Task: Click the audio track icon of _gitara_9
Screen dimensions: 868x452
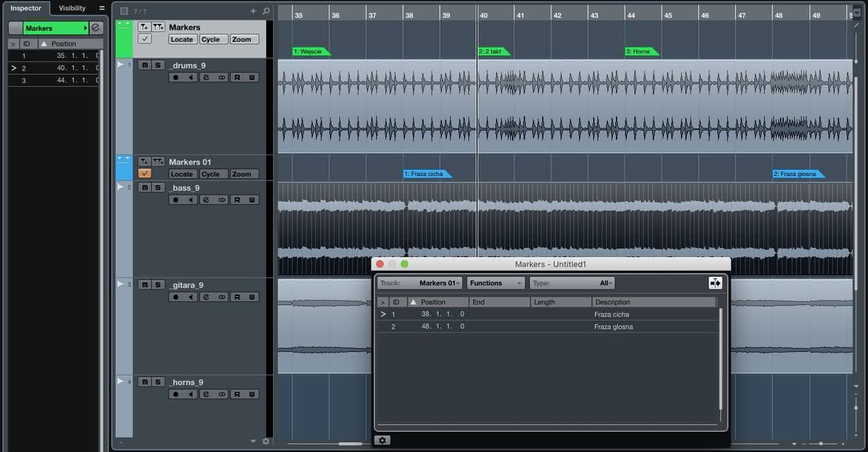Action: point(121,284)
